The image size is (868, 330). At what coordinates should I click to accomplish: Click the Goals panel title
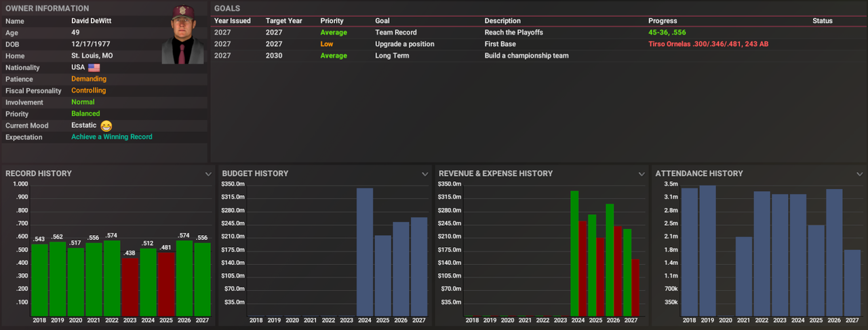[226, 9]
